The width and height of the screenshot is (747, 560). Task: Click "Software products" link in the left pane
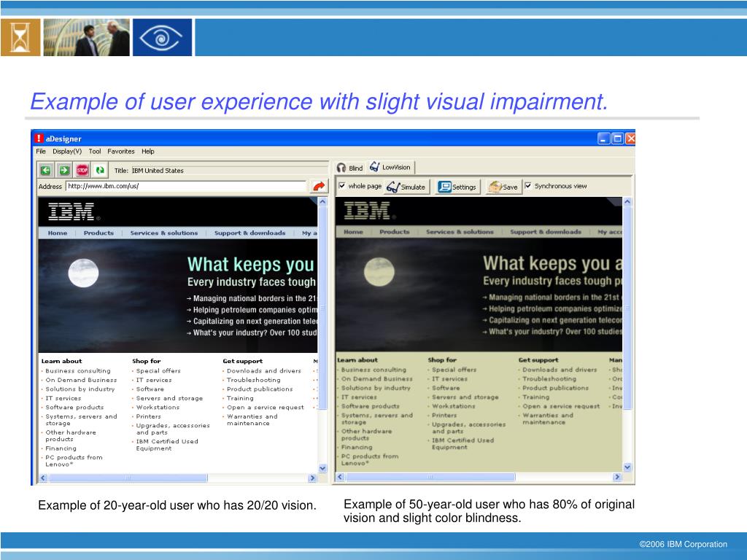pyautogui.click(x=74, y=407)
